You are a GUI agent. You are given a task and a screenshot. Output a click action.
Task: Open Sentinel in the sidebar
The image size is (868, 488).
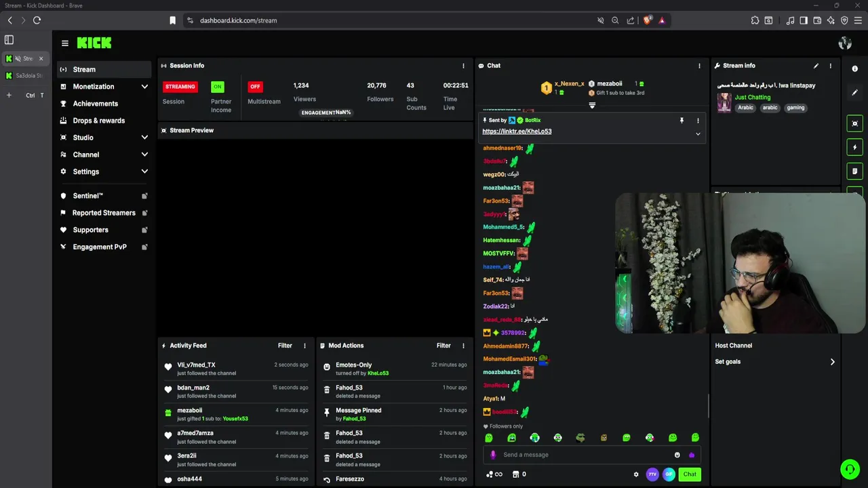coord(104,196)
